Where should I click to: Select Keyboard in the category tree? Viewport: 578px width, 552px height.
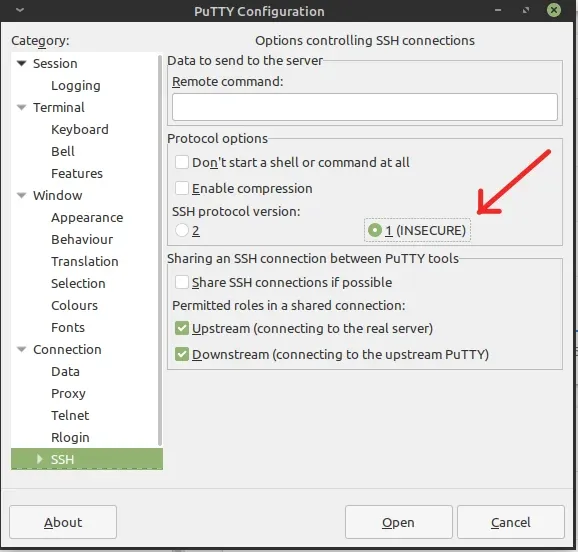pyautogui.click(x=80, y=129)
